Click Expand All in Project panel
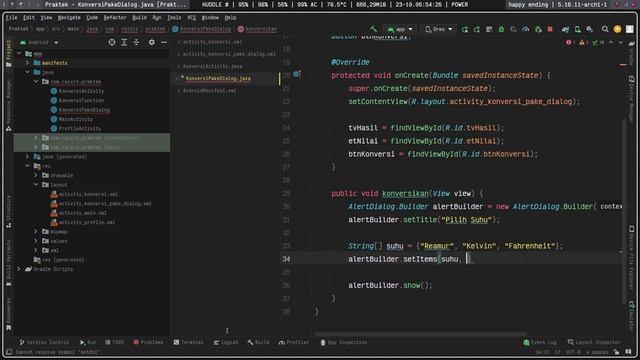 (124, 42)
